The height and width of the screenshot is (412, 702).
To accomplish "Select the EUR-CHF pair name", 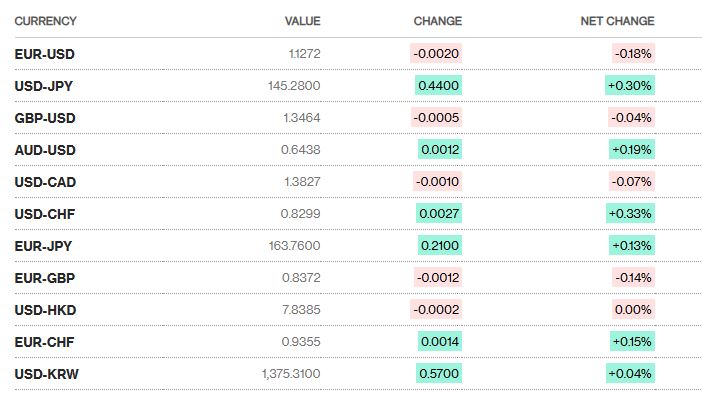I will 45,342.
